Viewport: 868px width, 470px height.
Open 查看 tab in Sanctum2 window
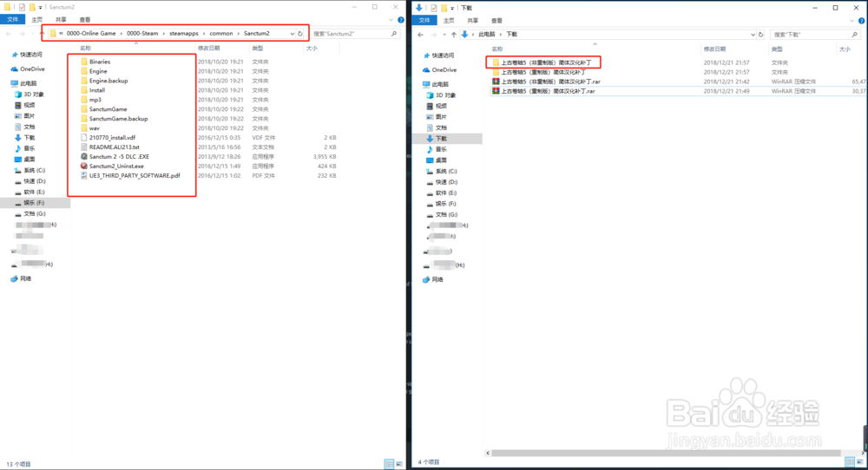click(x=85, y=19)
